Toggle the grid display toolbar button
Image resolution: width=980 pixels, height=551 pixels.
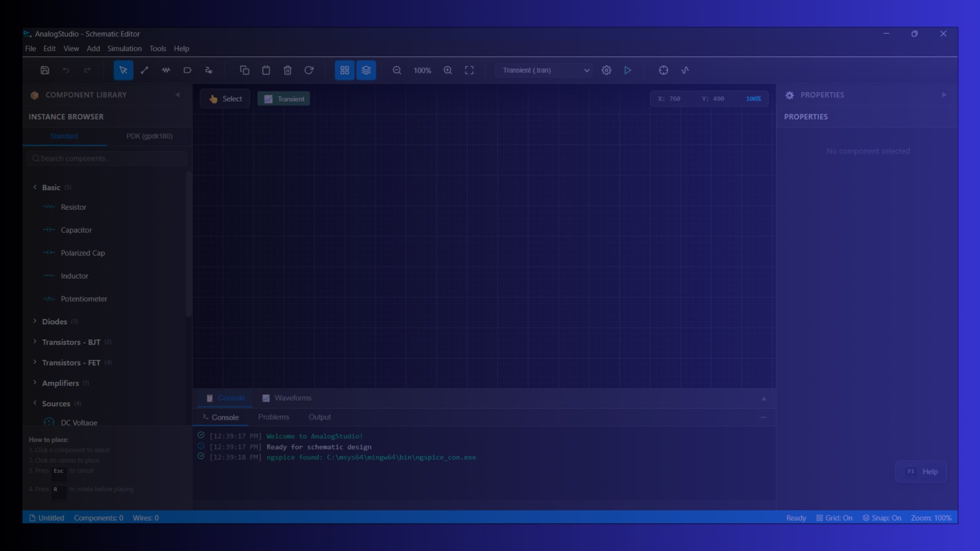click(x=345, y=70)
